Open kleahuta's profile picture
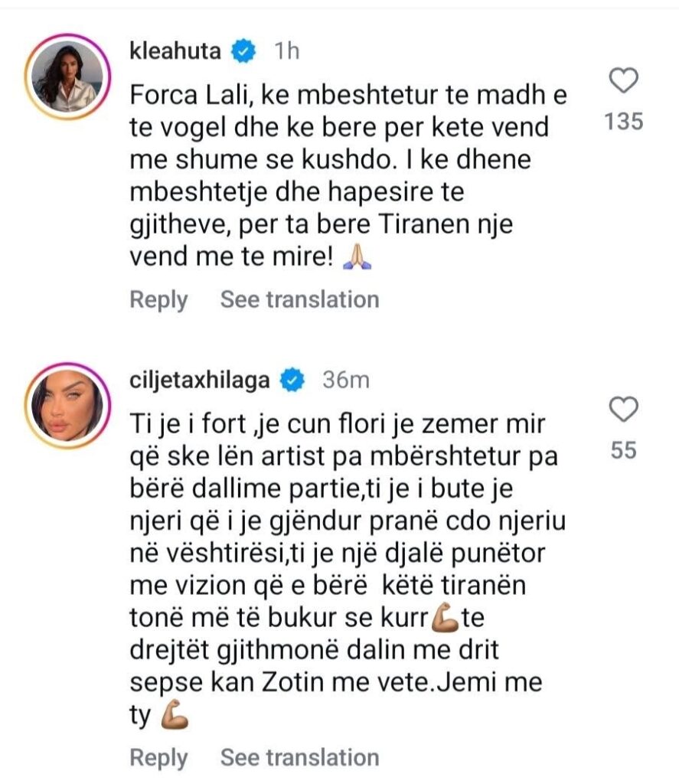 67,79
